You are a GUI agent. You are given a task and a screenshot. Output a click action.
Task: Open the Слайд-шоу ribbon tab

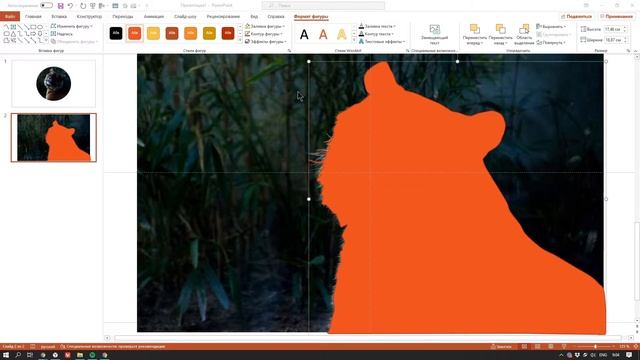click(185, 17)
